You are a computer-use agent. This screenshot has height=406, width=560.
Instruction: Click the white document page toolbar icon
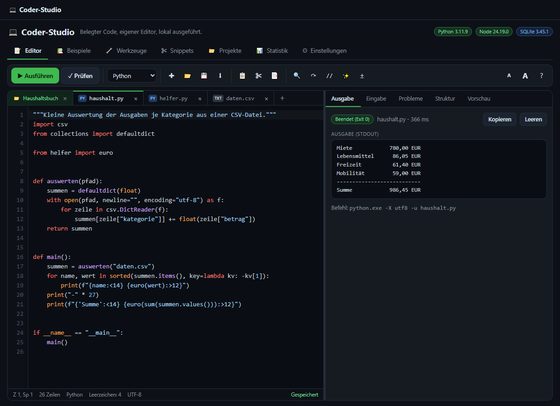click(274, 76)
